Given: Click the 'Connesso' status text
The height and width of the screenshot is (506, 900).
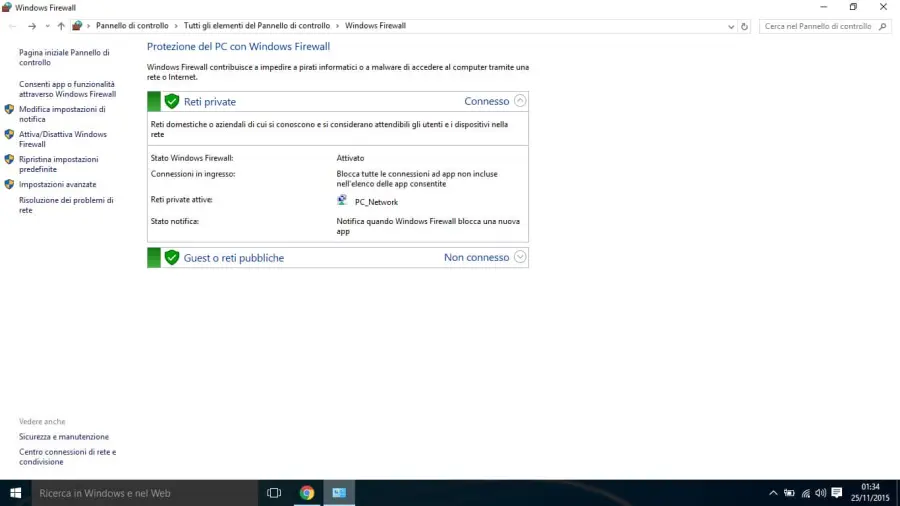Looking at the screenshot, I should 486,101.
